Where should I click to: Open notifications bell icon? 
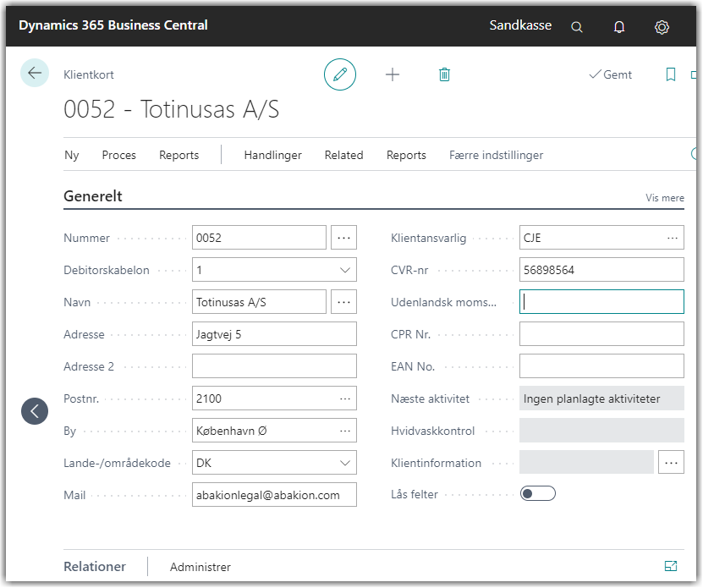click(618, 27)
